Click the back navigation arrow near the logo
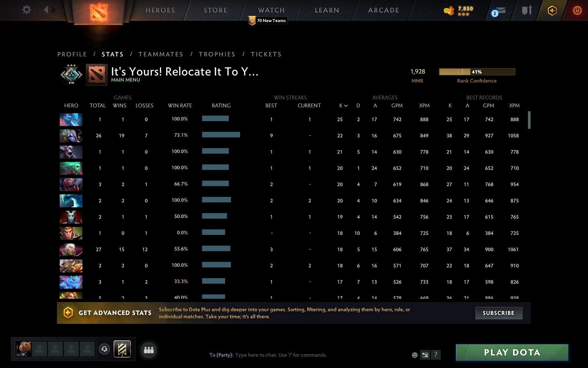The width and height of the screenshot is (588, 368). click(x=46, y=10)
